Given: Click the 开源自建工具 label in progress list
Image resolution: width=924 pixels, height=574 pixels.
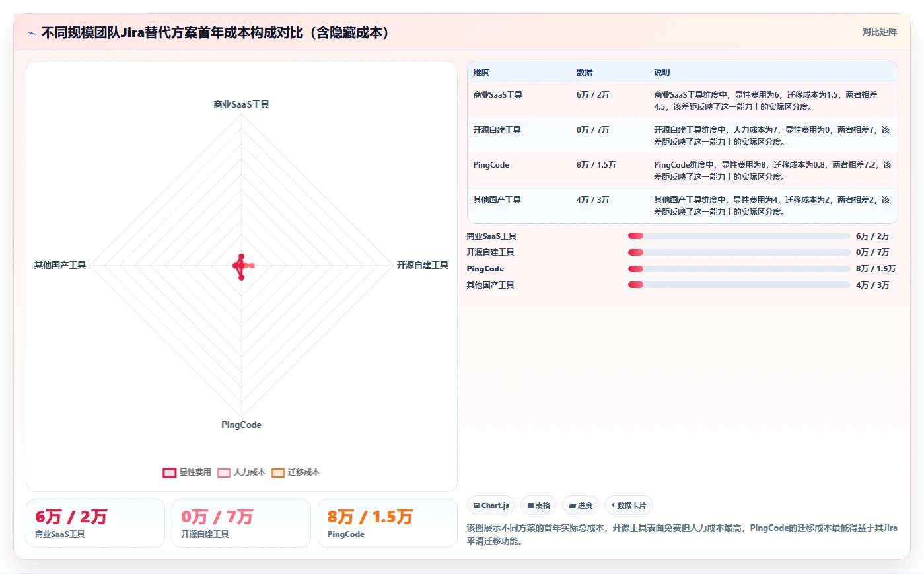Looking at the screenshot, I should click(x=490, y=252).
